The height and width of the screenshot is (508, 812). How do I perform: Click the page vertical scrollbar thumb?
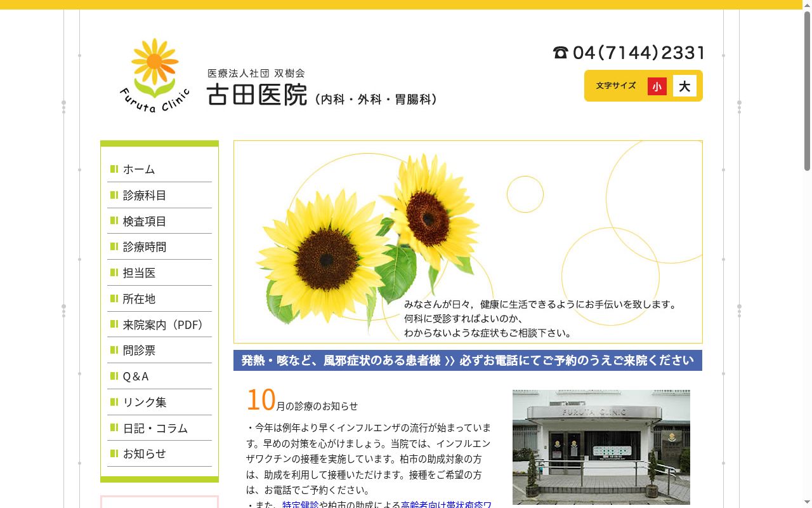click(x=807, y=90)
